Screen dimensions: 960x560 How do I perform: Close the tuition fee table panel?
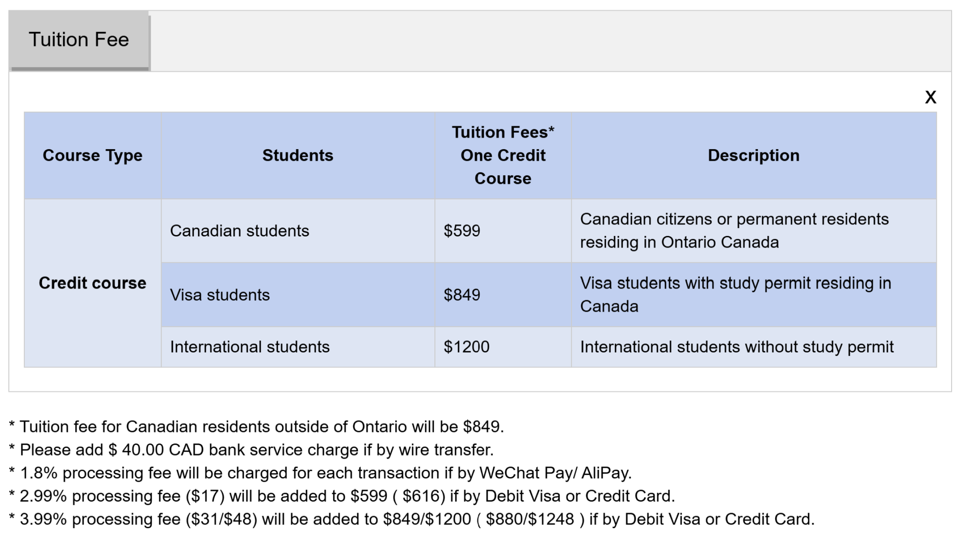(x=930, y=97)
